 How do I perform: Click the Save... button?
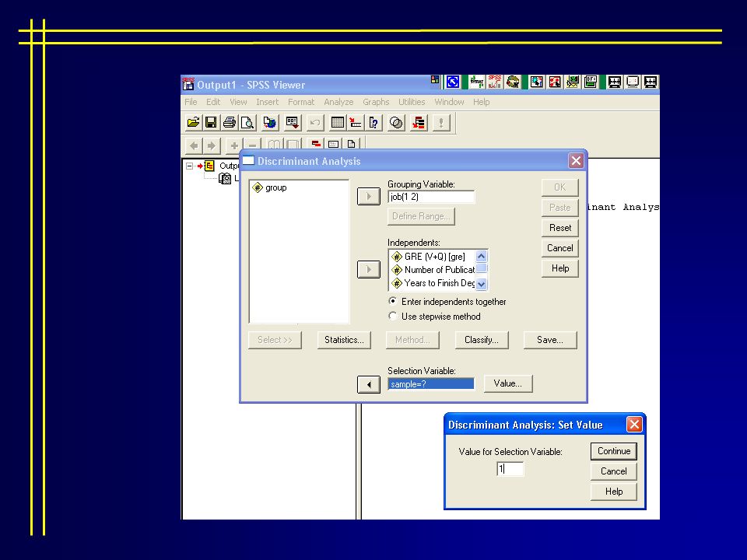(550, 340)
